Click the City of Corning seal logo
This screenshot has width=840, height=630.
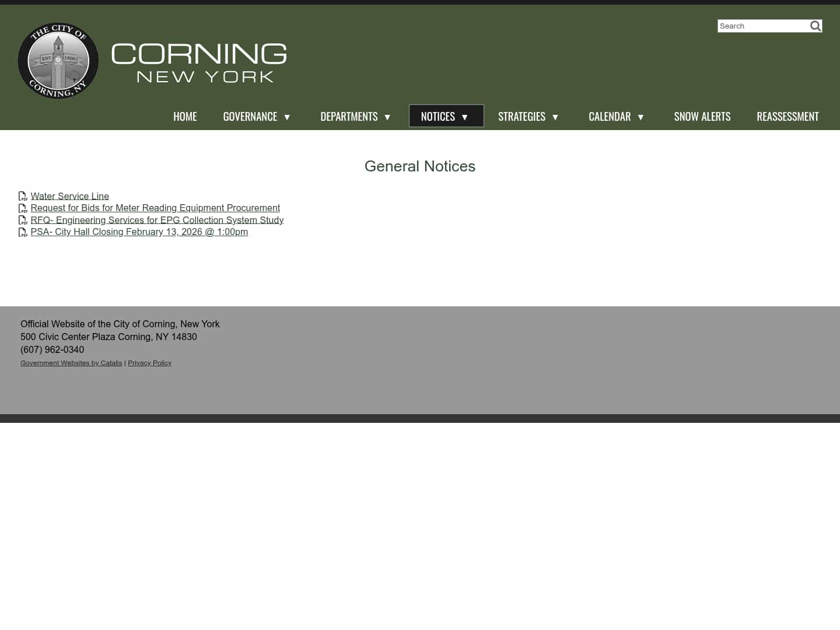[x=58, y=61]
